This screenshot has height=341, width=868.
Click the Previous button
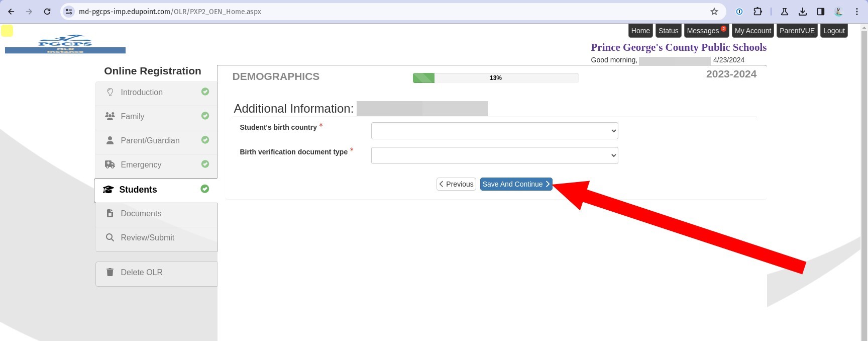[456, 184]
